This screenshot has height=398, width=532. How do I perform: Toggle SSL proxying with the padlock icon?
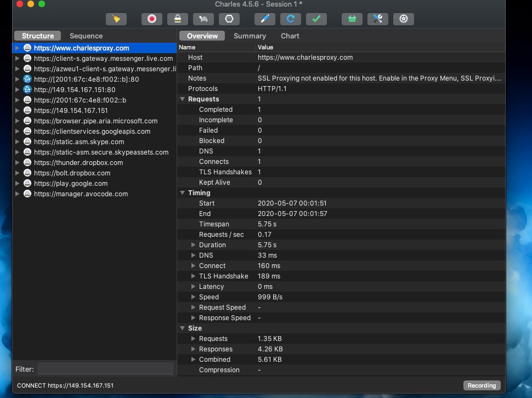click(178, 19)
